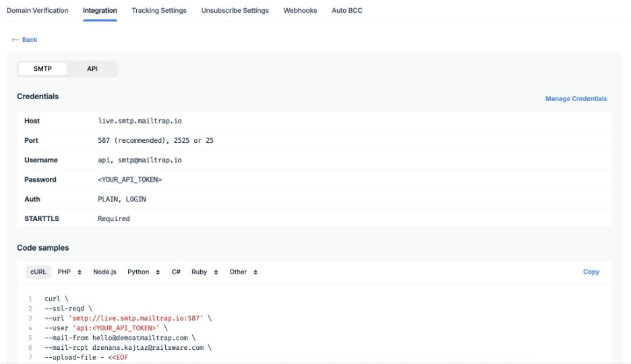
Task: Click the password value <YOUR_API_TOKEN>
Action: pos(129,180)
